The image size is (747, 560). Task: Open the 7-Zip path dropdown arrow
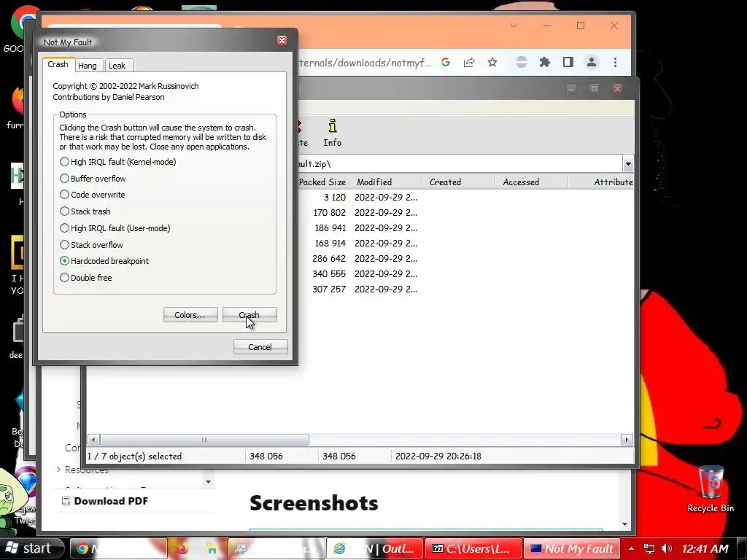click(628, 164)
